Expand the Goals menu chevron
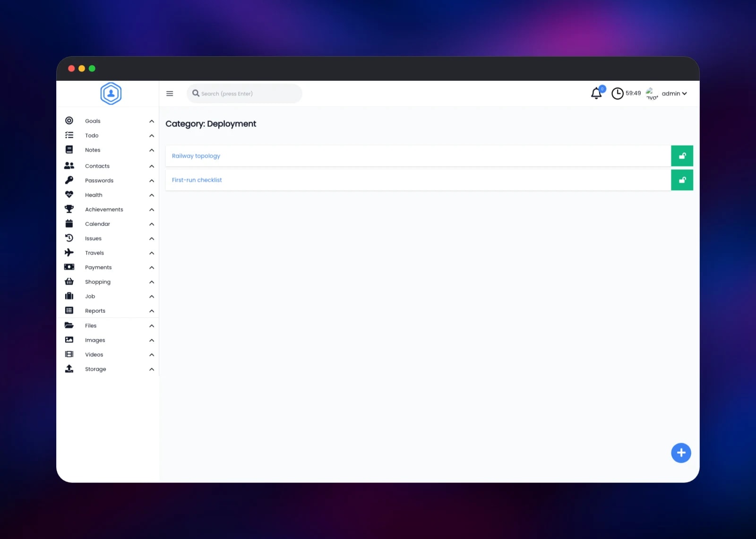Image resolution: width=756 pixels, height=539 pixels. 152,121
